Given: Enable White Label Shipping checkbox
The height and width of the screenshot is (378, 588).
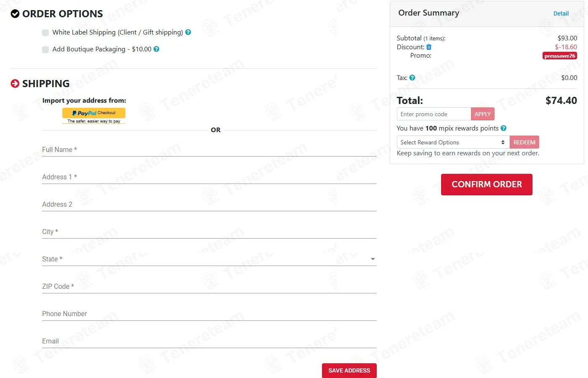Looking at the screenshot, I should (x=45, y=32).
